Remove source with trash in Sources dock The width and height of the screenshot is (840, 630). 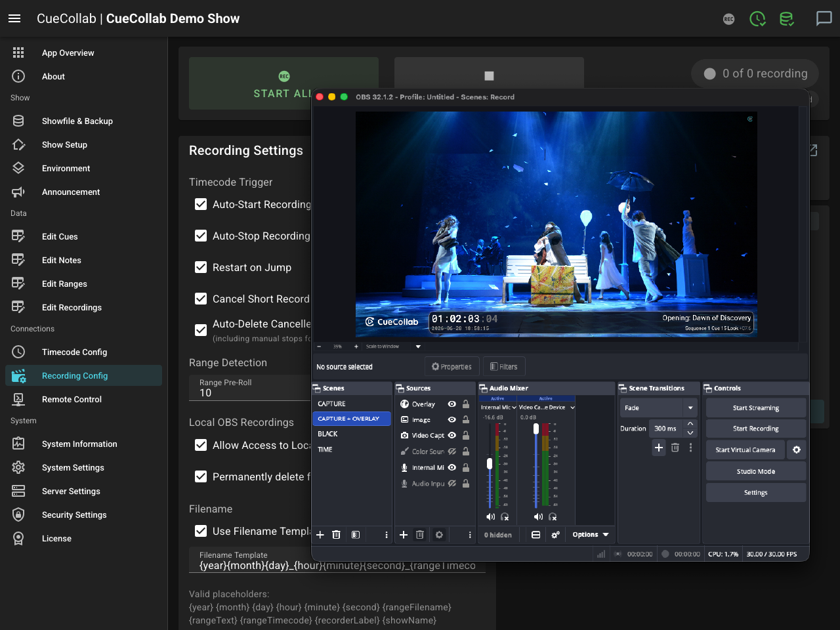point(420,535)
